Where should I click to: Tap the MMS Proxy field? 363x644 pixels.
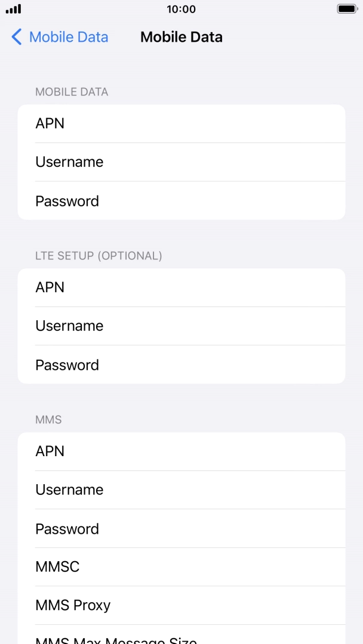tap(181, 605)
